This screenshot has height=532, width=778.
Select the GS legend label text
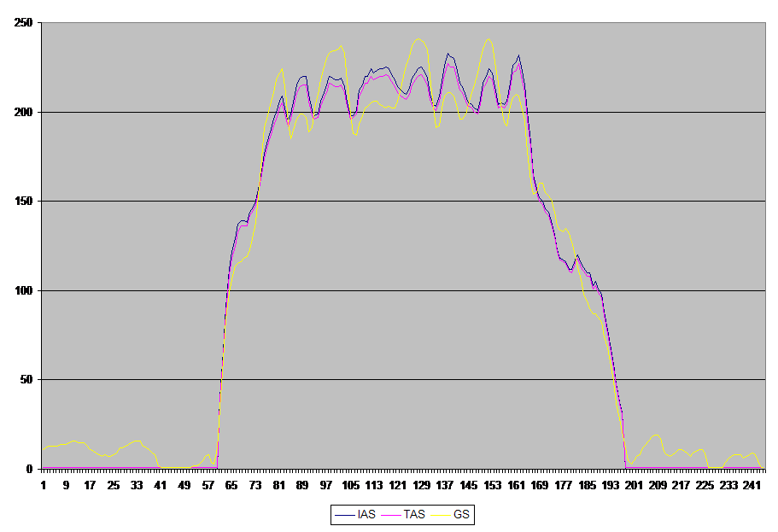click(462, 515)
